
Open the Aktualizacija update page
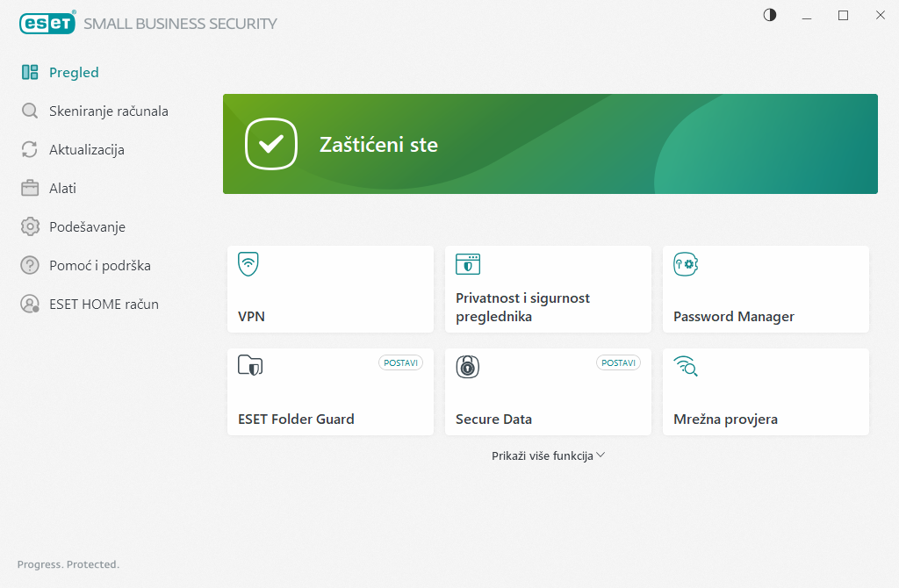click(x=86, y=150)
